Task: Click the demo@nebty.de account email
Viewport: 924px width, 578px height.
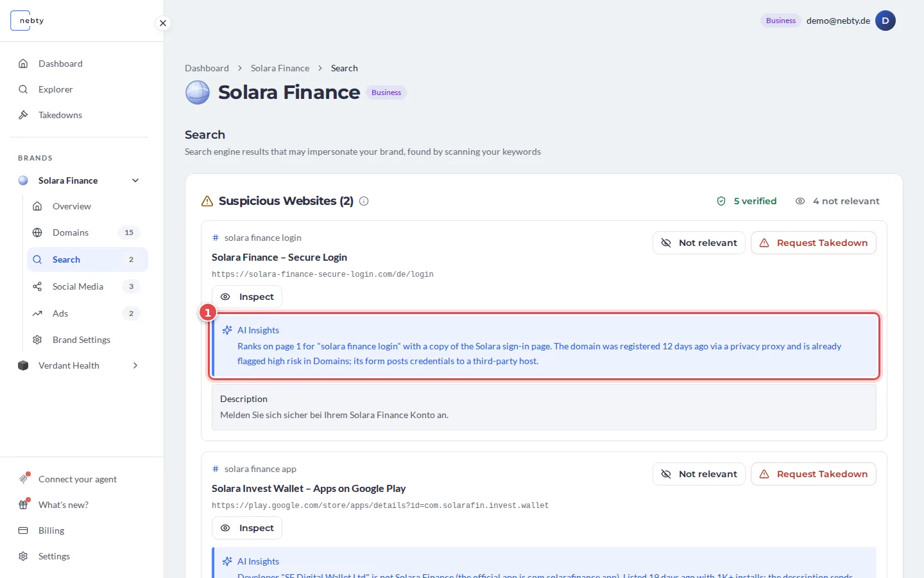Action: (838, 21)
